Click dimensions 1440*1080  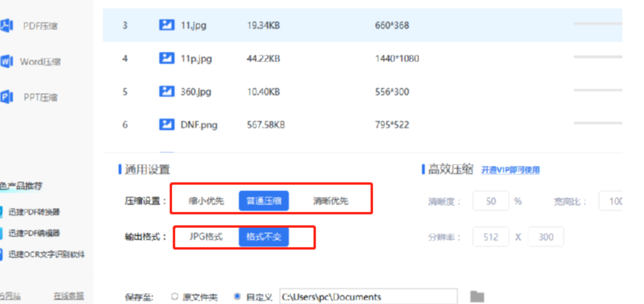click(x=397, y=59)
